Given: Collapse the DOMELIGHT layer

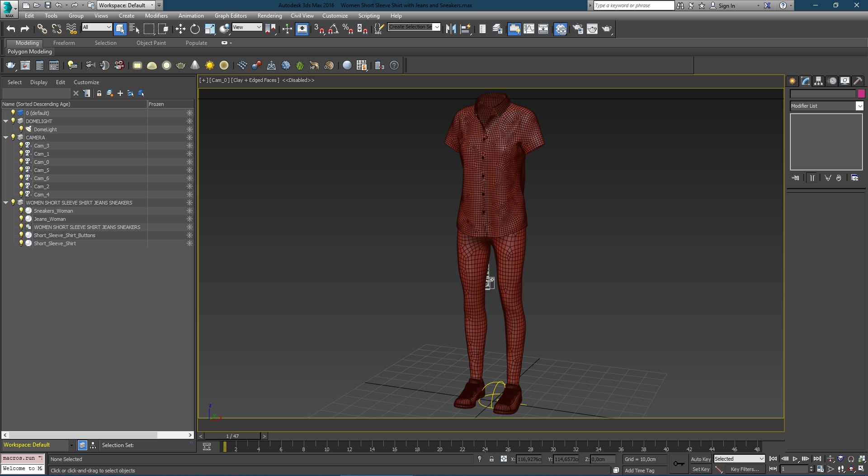Looking at the screenshot, I should (5, 121).
